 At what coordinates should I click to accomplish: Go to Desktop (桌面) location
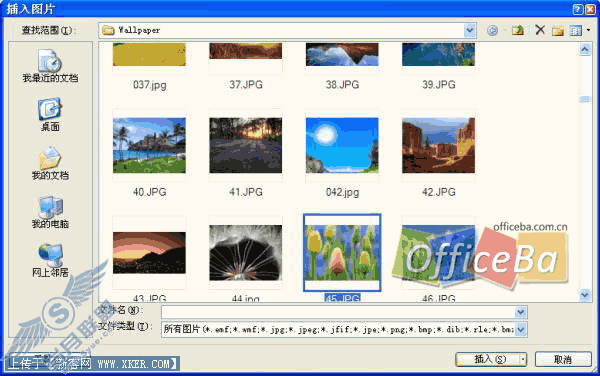point(50,115)
